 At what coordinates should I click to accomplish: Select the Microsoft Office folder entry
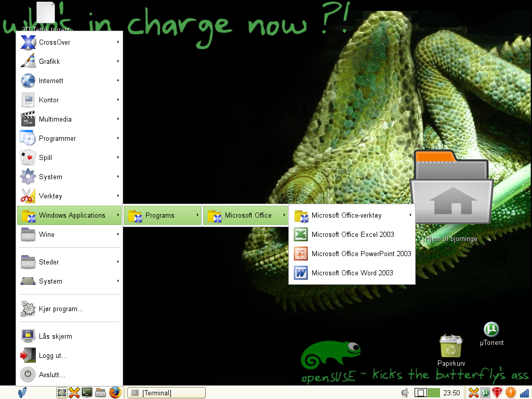(x=245, y=215)
